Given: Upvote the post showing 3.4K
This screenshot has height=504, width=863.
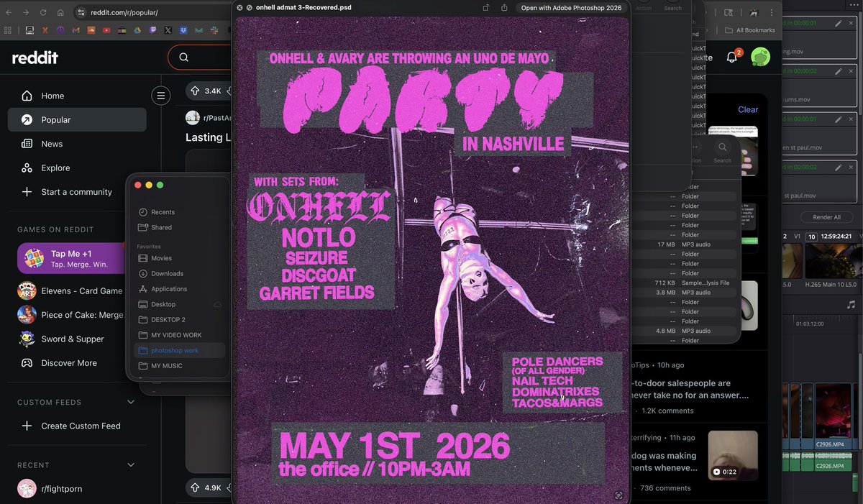Looking at the screenshot, I should (195, 91).
